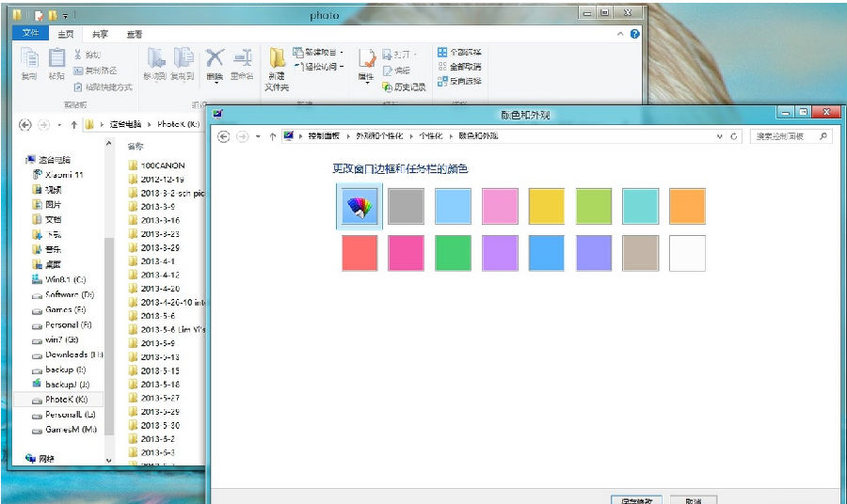Click Invert selection (反向选择) in the ribbon
Viewport: 847px width, 504px height.
tap(459, 81)
